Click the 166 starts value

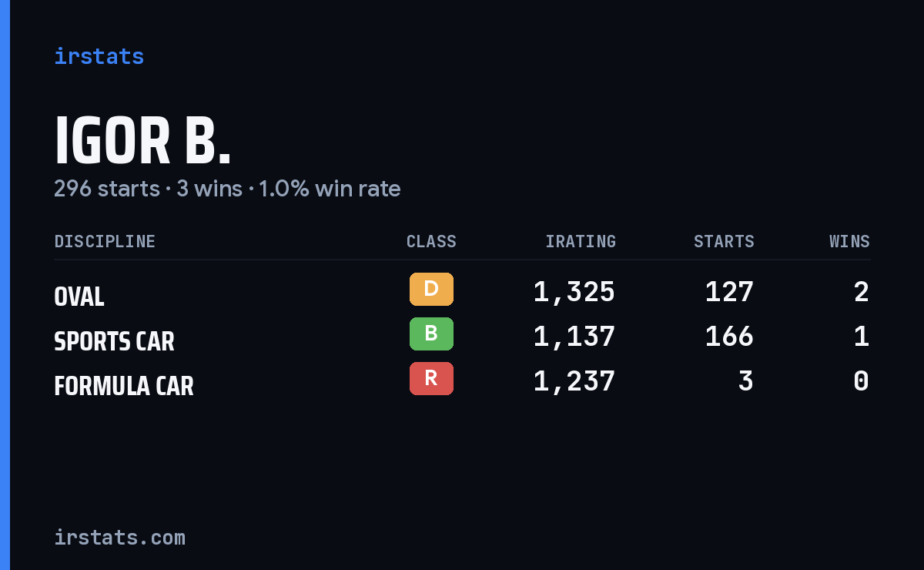click(x=729, y=337)
